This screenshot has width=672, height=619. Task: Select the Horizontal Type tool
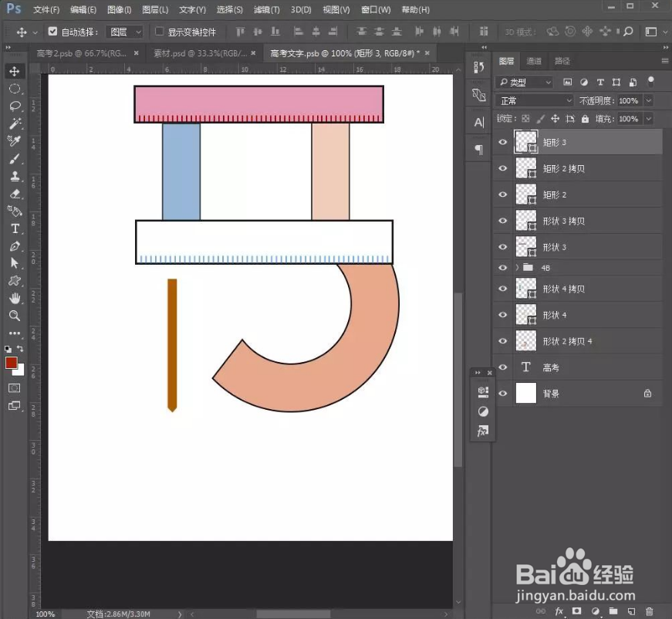15,228
